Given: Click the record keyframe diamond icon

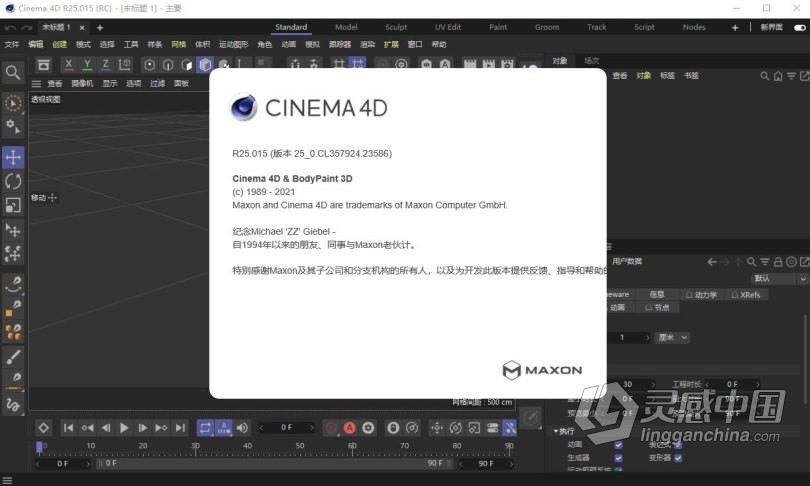Looking at the screenshot, I should coord(43,428).
